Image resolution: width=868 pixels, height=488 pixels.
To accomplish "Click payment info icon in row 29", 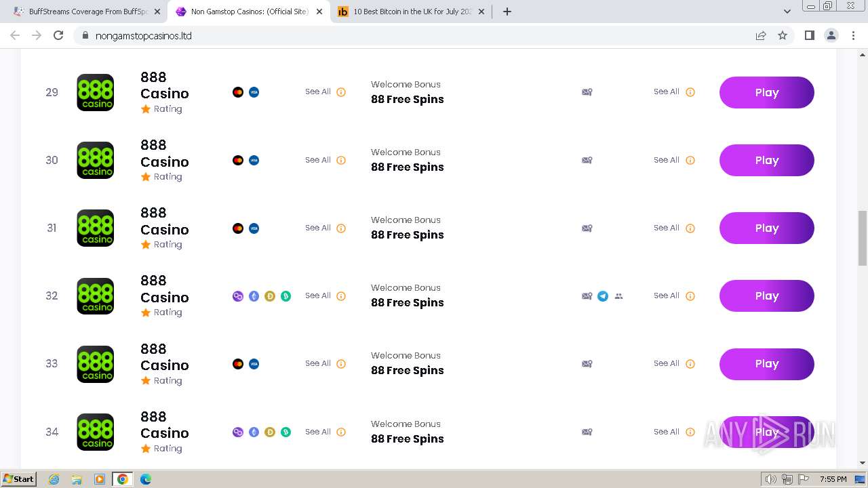I will pyautogui.click(x=341, y=92).
